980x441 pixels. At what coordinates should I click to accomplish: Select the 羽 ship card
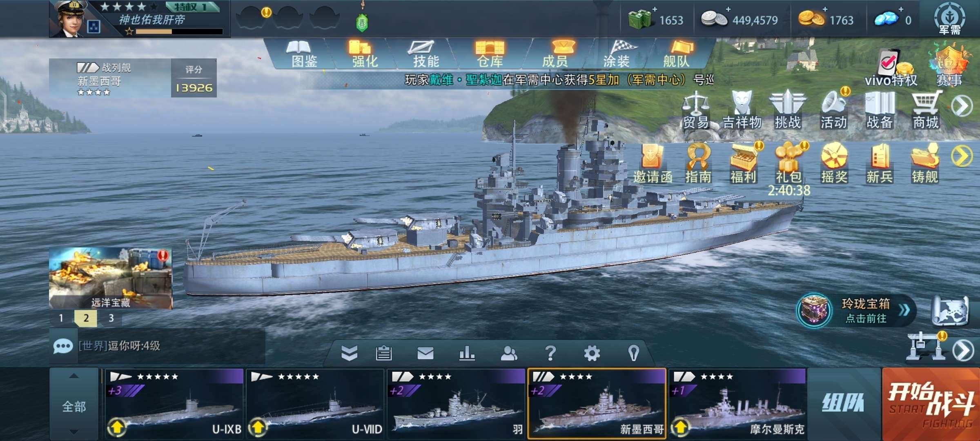(x=456, y=403)
